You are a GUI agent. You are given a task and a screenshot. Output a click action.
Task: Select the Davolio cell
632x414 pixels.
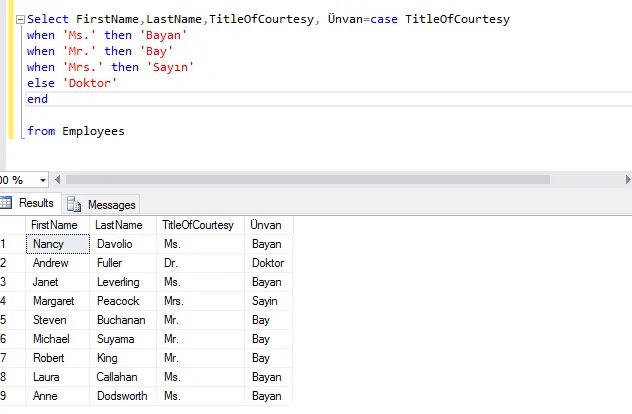tap(123, 244)
